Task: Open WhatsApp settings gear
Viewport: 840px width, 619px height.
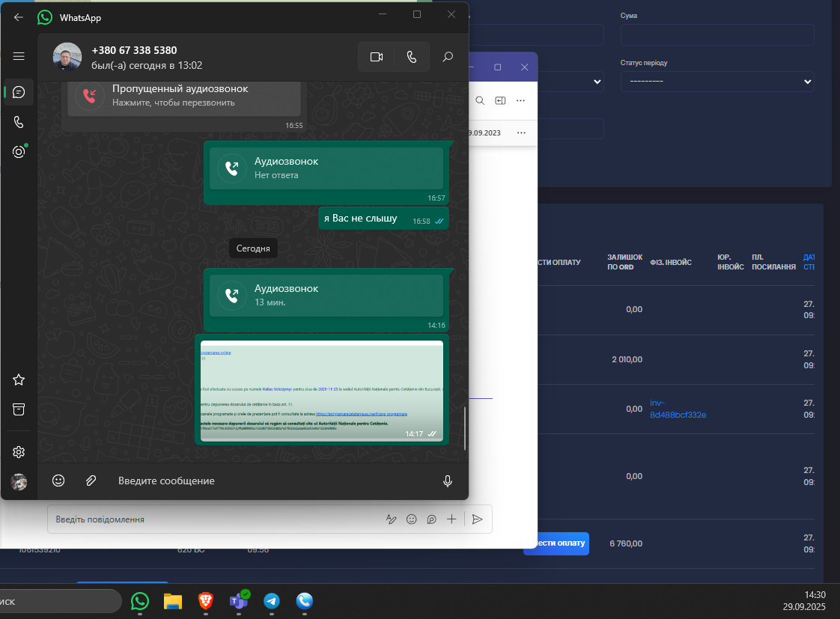Action: tap(19, 452)
